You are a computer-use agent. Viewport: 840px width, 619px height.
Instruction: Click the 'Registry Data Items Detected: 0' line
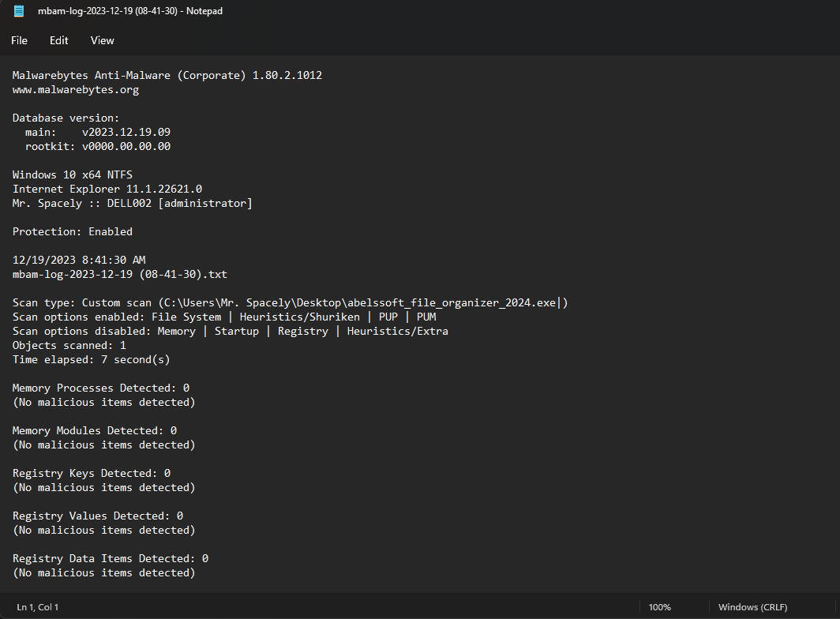point(111,558)
